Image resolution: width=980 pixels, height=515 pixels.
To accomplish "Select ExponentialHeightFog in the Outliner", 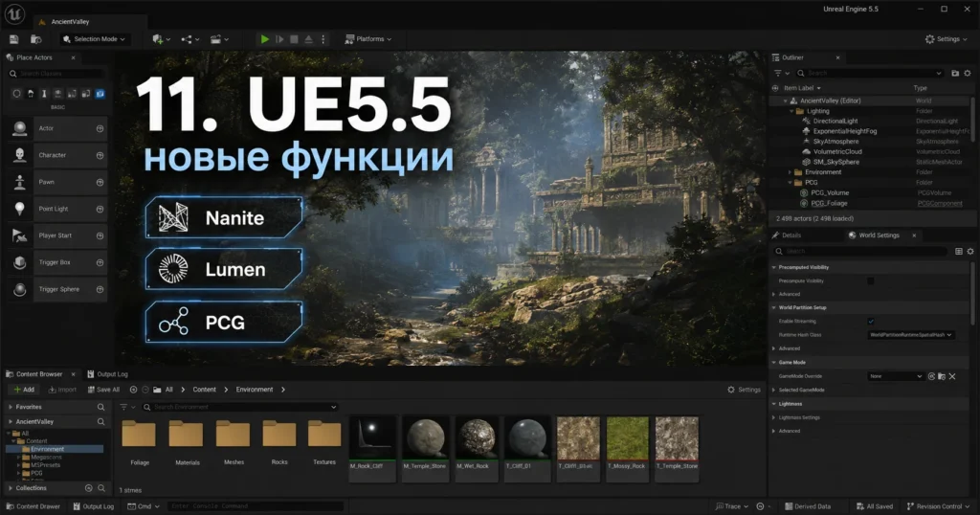I will tap(844, 131).
